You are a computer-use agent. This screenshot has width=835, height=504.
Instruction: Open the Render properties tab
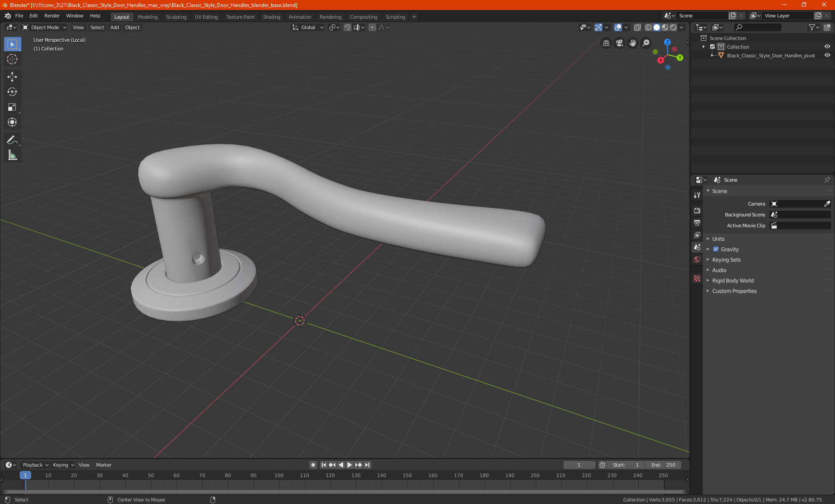697,211
